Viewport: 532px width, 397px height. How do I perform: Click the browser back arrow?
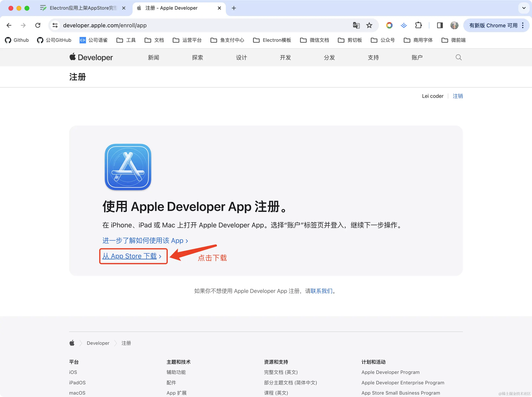pyautogui.click(x=9, y=25)
